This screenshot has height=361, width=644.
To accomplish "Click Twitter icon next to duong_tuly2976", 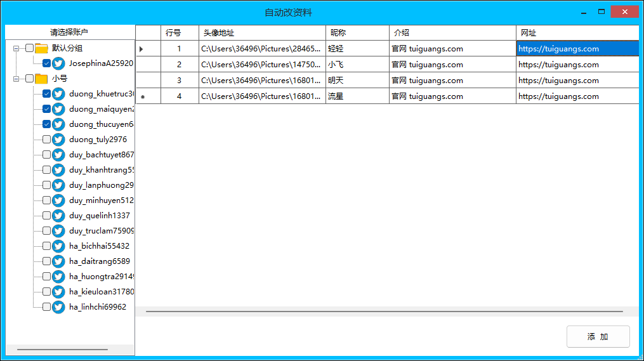I will tap(58, 140).
